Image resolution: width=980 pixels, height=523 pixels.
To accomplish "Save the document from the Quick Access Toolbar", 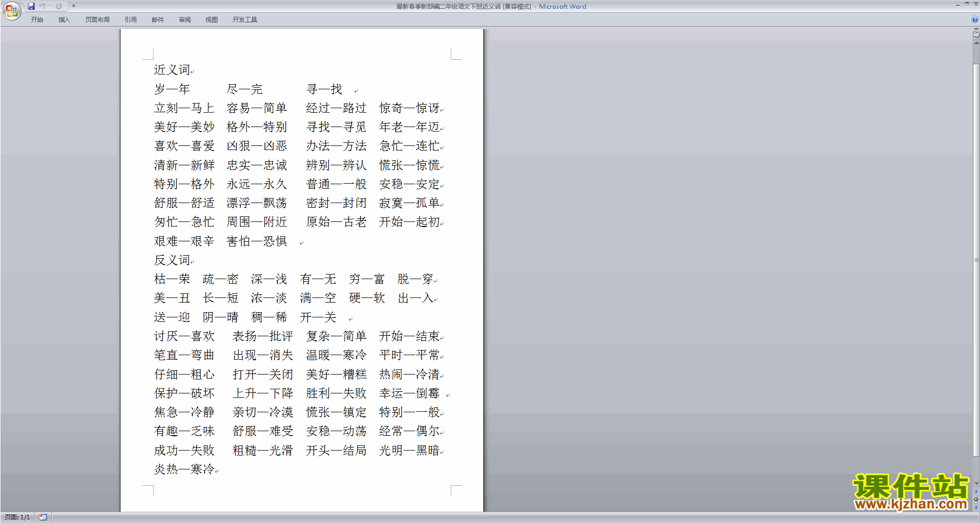I will point(31,6).
